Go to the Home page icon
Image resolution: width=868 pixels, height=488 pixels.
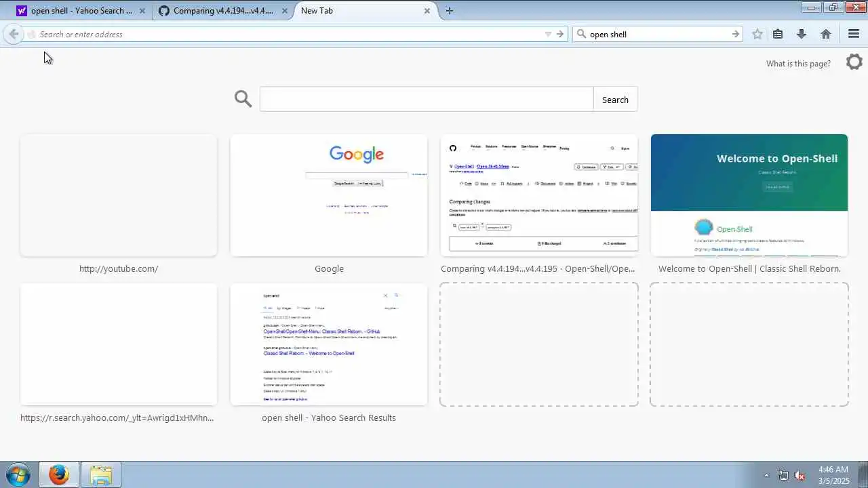(x=826, y=34)
